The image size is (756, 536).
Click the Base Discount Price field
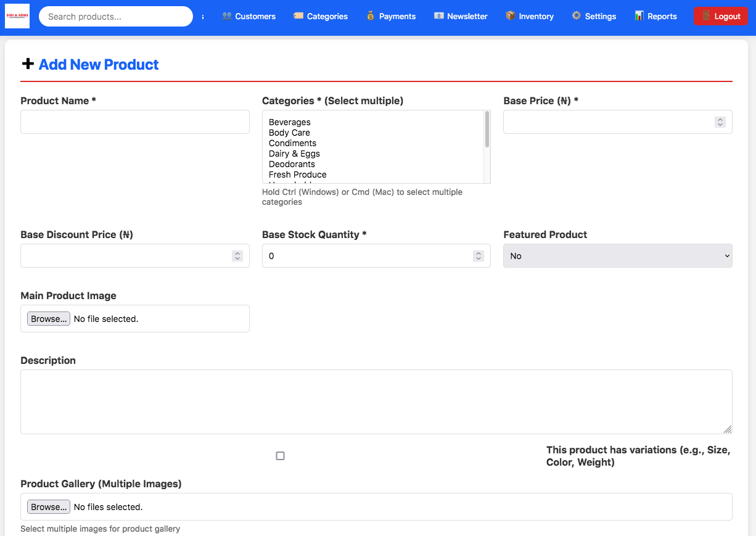tap(135, 256)
